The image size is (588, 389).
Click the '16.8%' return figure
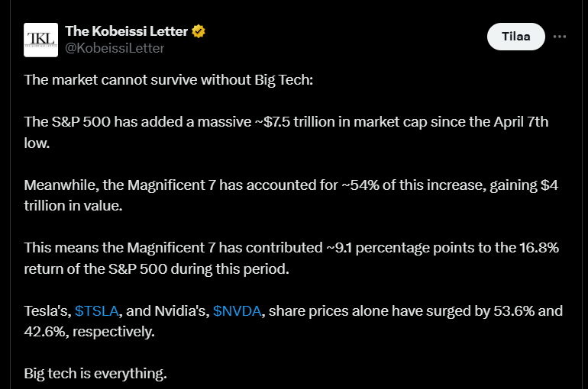[539, 248]
